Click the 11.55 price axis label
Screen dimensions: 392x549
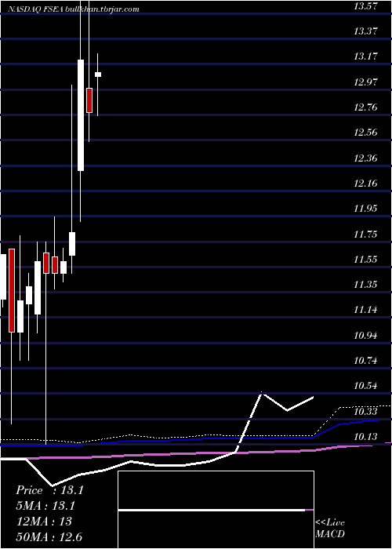tap(365, 260)
